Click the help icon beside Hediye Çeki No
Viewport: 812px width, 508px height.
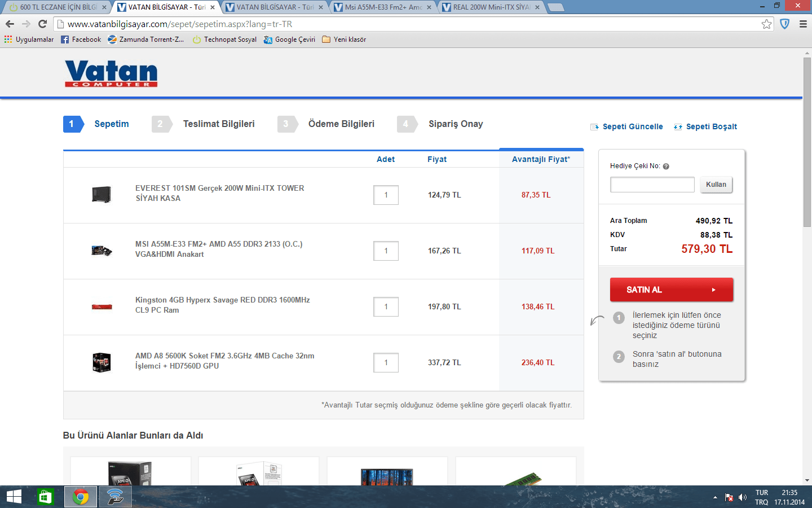click(666, 167)
